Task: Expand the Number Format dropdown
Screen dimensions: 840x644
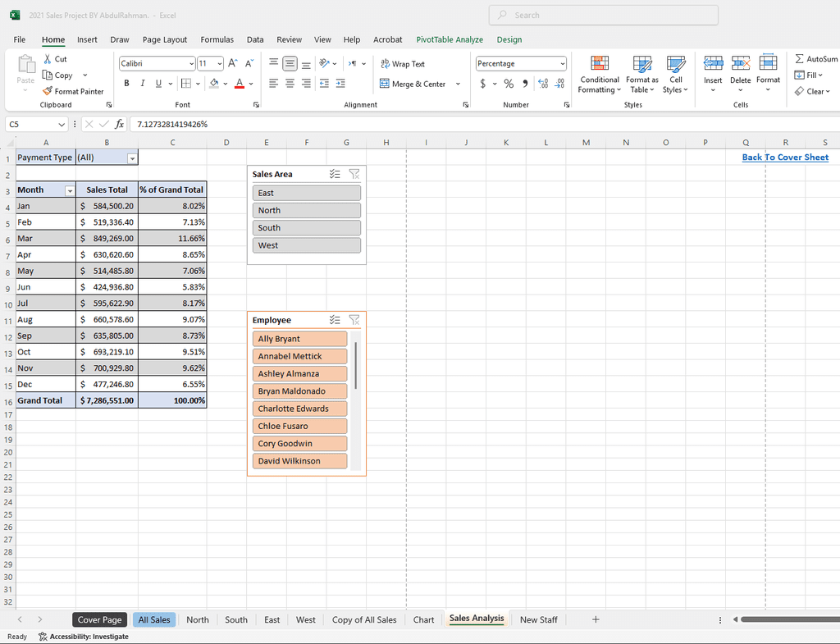Action: pos(562,64)
